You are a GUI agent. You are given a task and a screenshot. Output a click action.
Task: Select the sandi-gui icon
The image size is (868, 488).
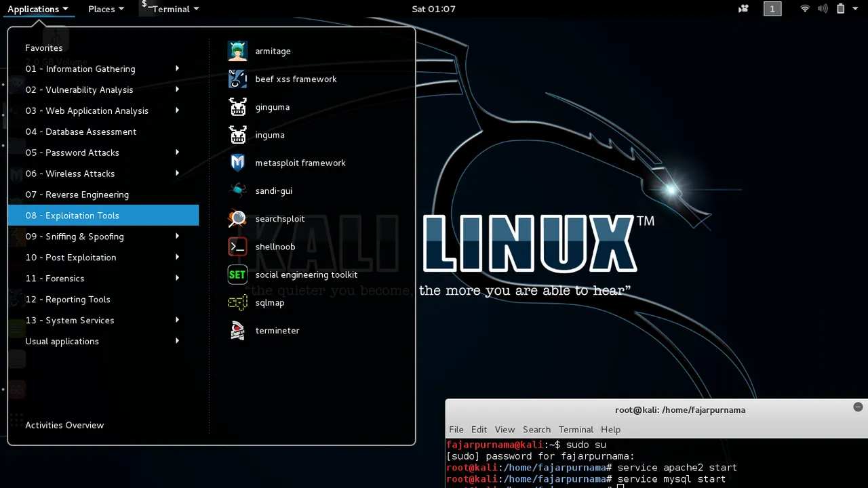(237, 190)
